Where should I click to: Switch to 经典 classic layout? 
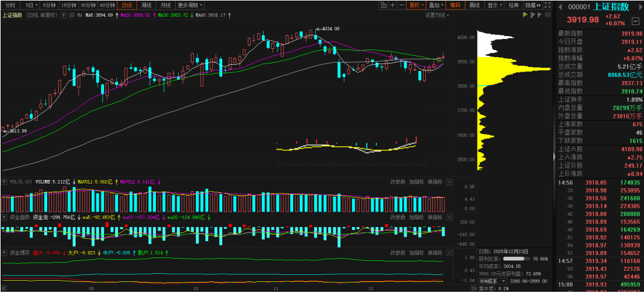point(514,5)
